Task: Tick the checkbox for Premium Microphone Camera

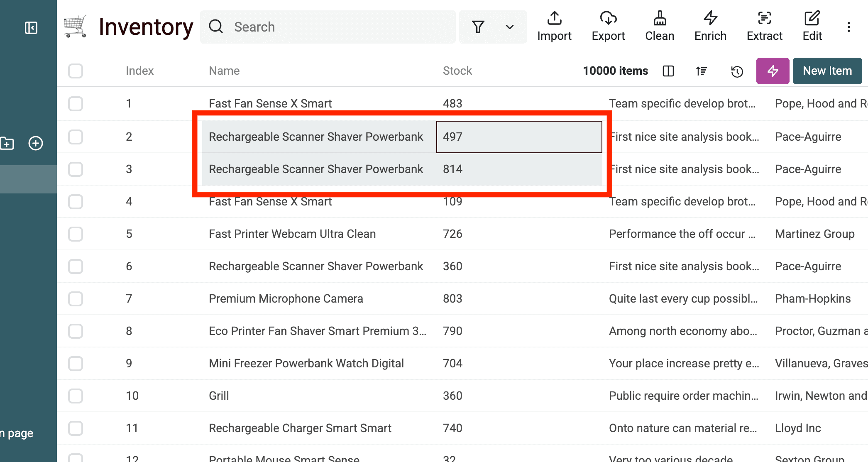Action: coord(76,298)
